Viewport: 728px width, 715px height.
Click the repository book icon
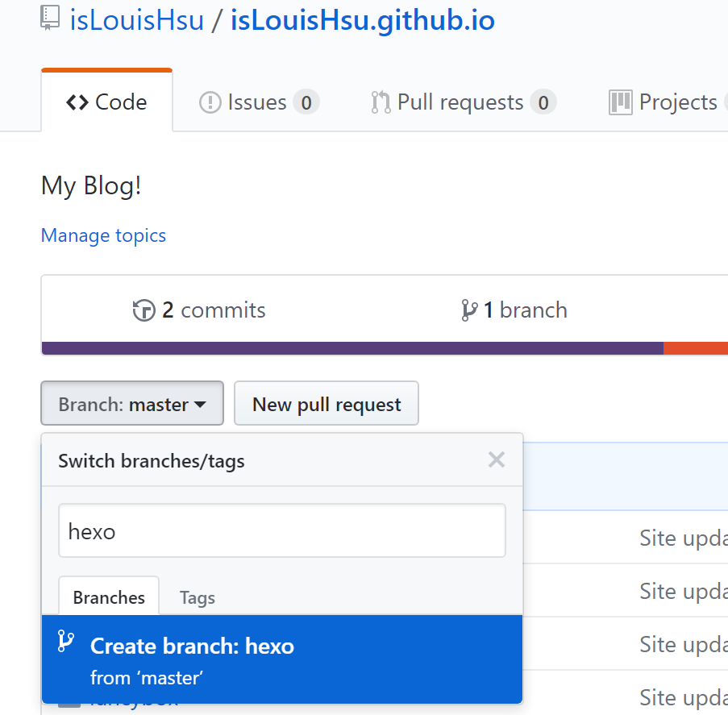[50, 18]
